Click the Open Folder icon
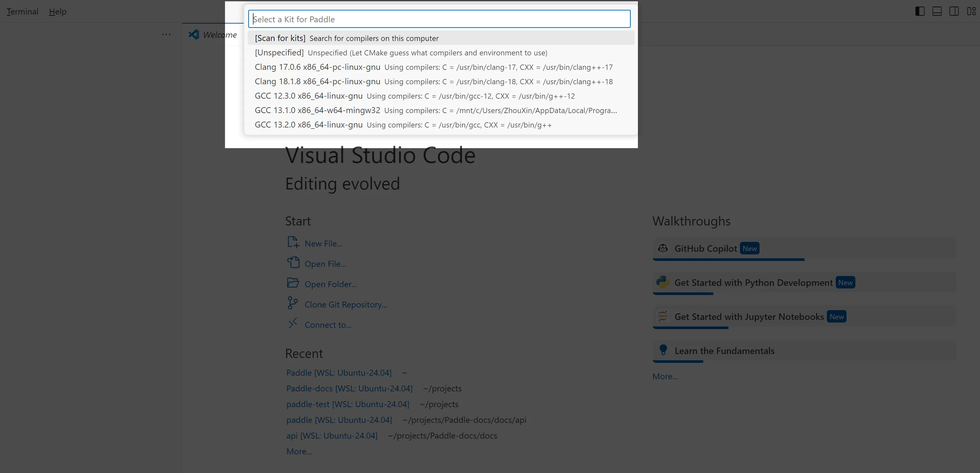 pyautogui.click(x=293, y=283)
